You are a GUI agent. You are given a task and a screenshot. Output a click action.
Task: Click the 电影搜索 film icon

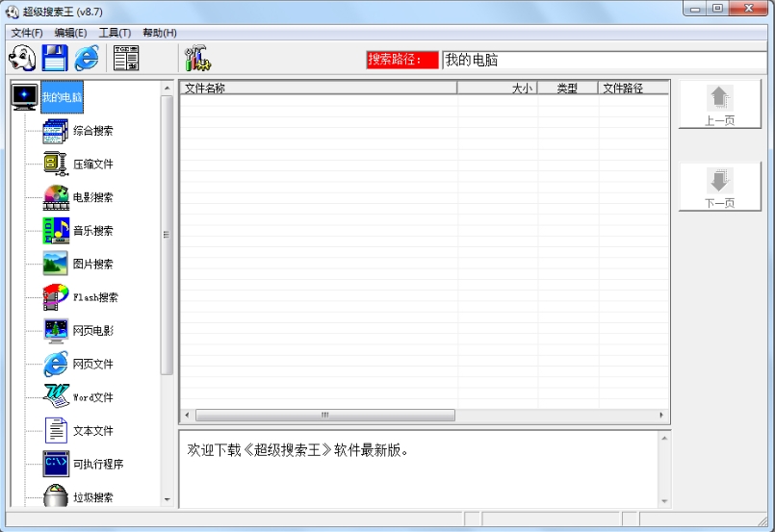click(x=56, y=197)
